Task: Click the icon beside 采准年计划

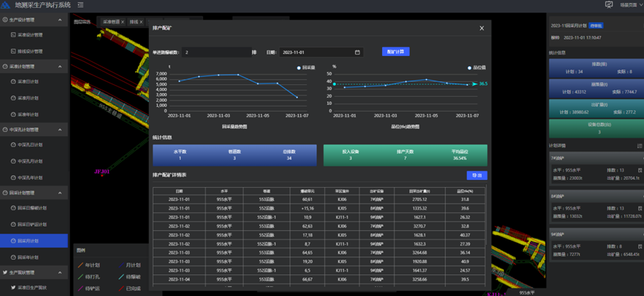Action: point(13,114)
